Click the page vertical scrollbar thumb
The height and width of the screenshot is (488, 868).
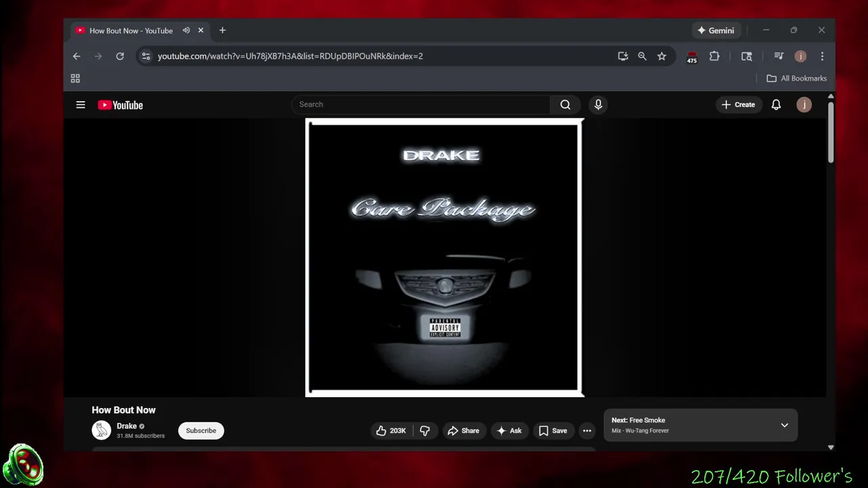click(x=831, y=132)
